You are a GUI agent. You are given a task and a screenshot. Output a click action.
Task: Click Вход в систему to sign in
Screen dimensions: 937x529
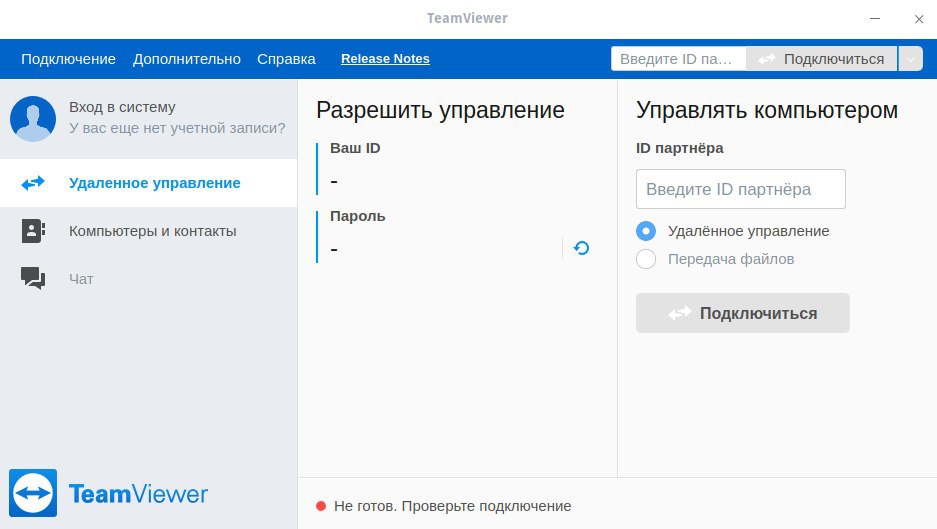122,107
